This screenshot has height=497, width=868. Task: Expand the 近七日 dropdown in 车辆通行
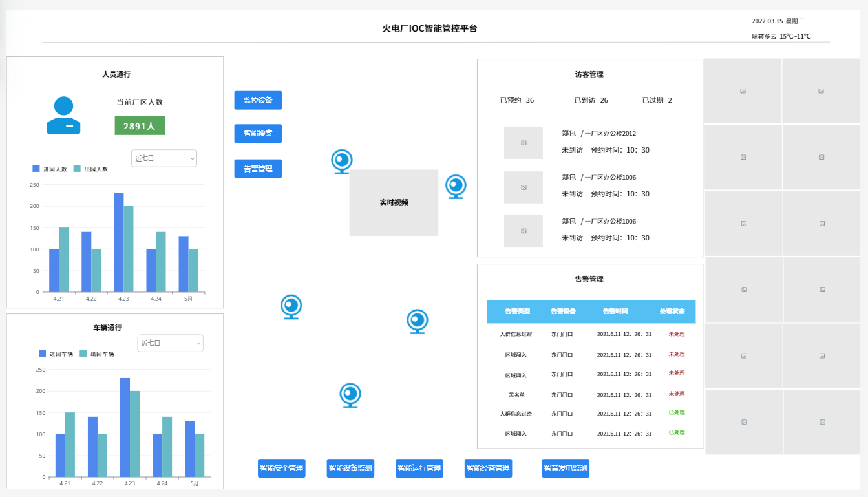coord(171,343)
